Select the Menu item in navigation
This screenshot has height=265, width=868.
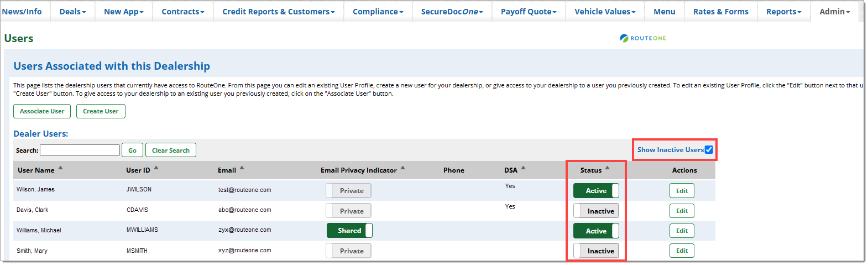[x=664, y=12]
